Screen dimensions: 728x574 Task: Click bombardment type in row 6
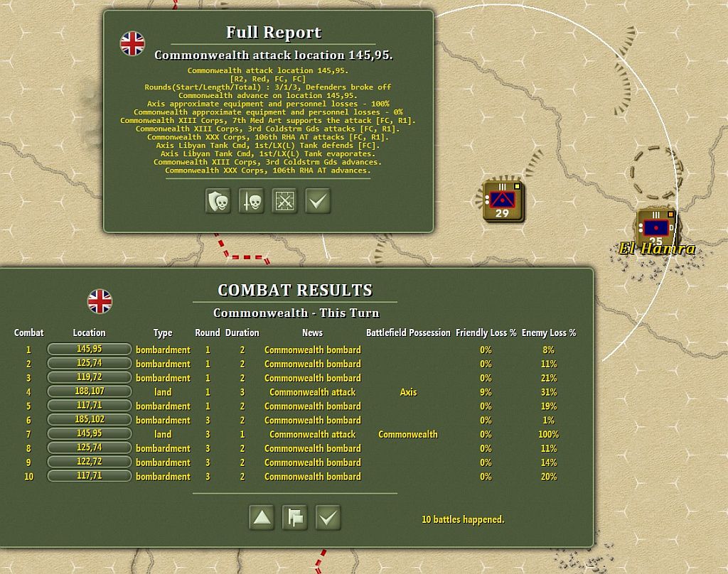point(163,421)
